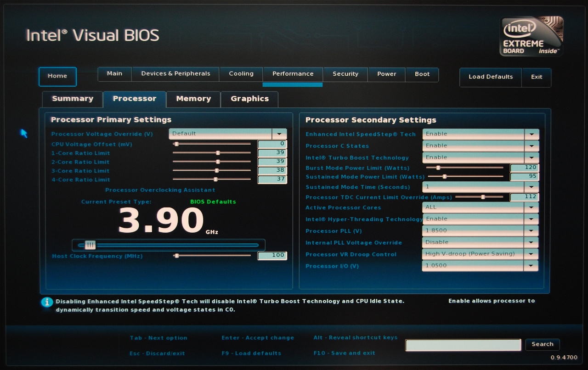
Task: Open Enhanced Intel SpeedStep Tech dropdown
Action: [531, 134]
